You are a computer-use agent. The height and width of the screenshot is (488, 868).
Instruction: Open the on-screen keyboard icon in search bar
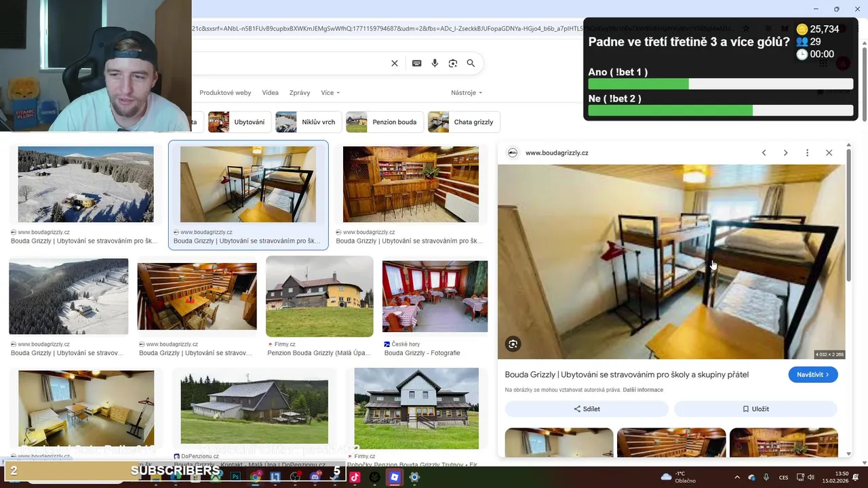[x=416, y=63]
